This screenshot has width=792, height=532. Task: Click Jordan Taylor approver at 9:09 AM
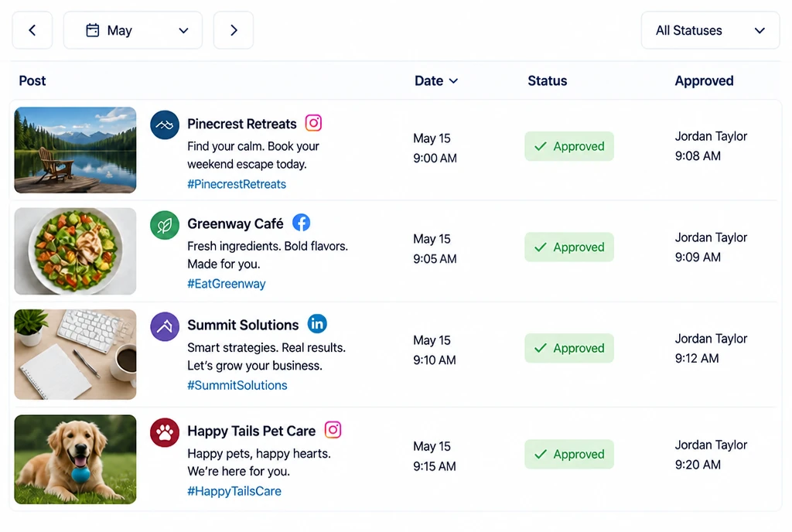(x=712, y=237)
